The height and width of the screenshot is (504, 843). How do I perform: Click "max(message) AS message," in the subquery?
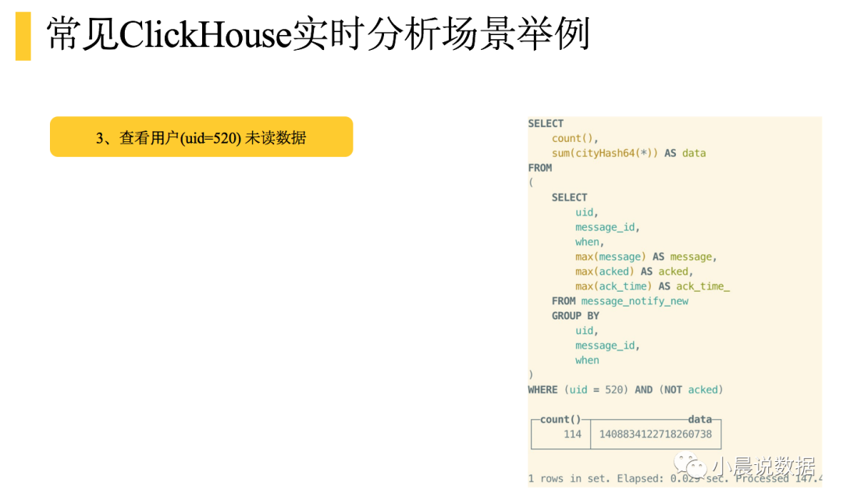(x=646, y=257)
